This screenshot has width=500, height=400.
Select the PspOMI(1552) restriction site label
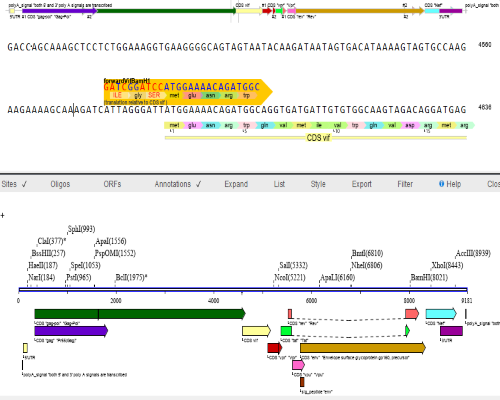coord(115,253)
